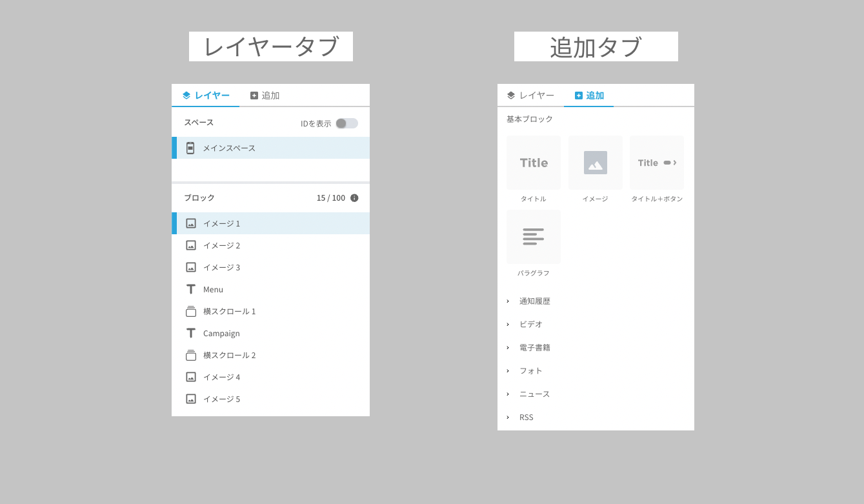Click the image icon beside イメージ 2

(191, 245)
